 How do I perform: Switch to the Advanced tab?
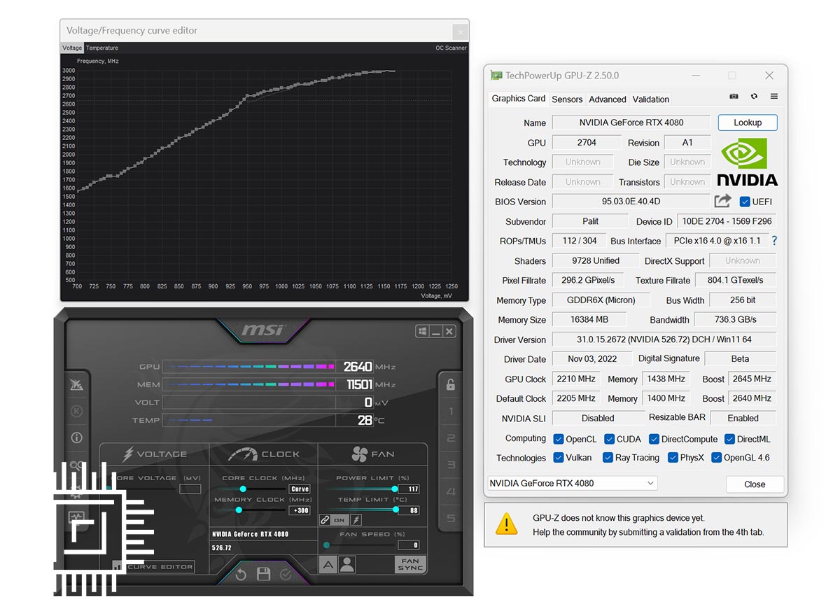click(608, 99)
